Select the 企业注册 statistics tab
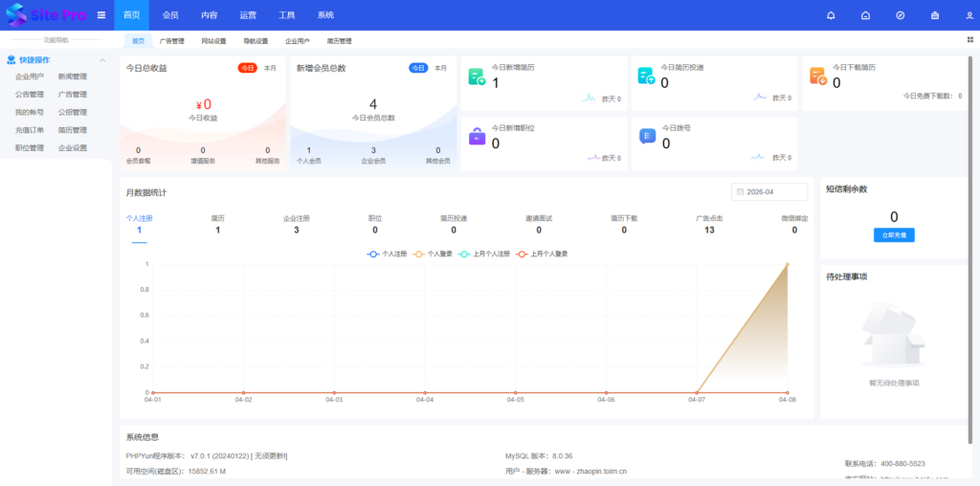This screenshot has width=980, height=486. pyautogui.click(x=297, y=225)
